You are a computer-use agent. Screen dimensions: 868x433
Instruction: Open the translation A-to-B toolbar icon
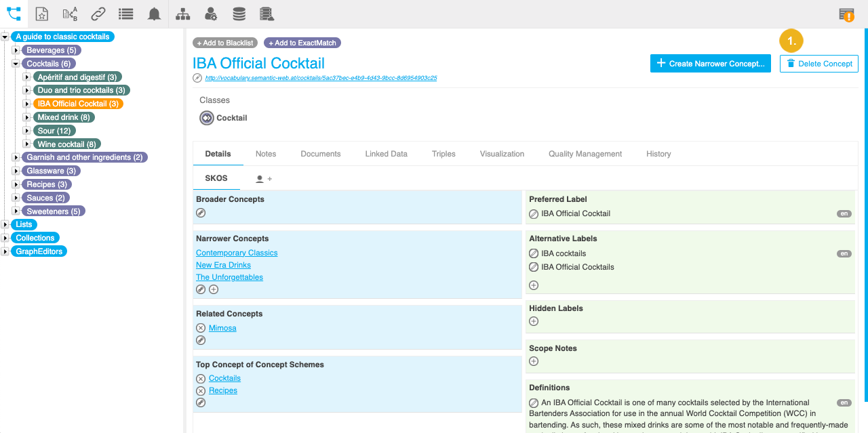coord(70,14)
